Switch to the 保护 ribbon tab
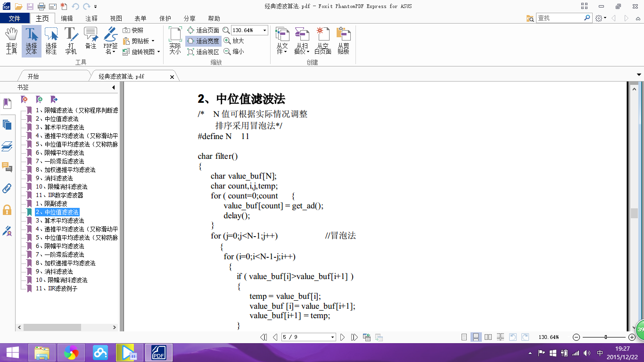 165,18
